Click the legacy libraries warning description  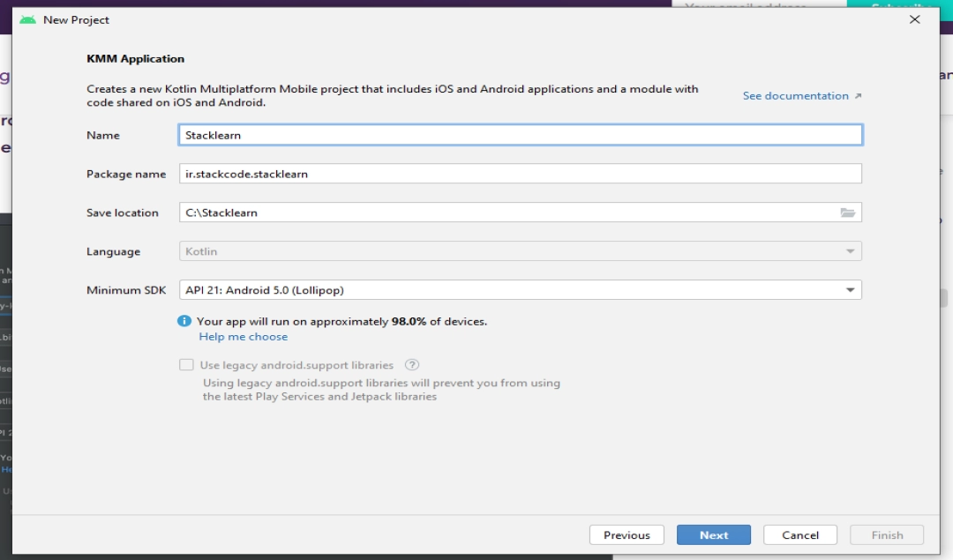381,390
